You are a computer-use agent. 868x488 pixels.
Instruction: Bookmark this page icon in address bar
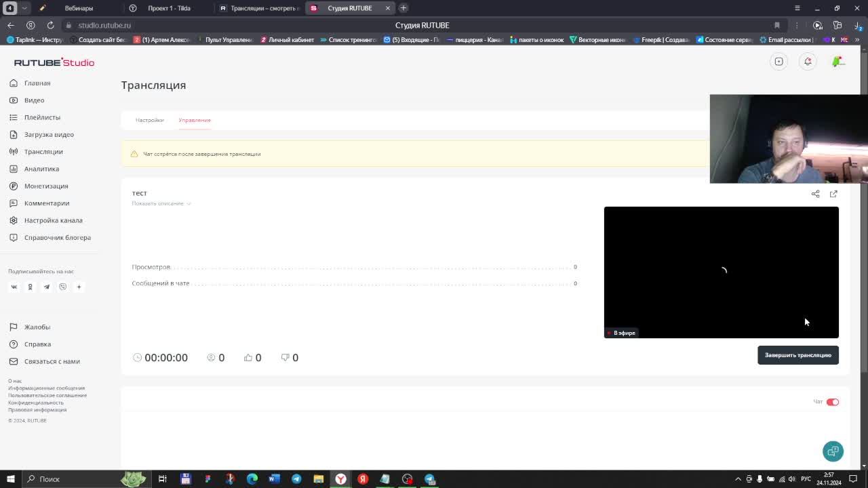click(x=777, y=25)
